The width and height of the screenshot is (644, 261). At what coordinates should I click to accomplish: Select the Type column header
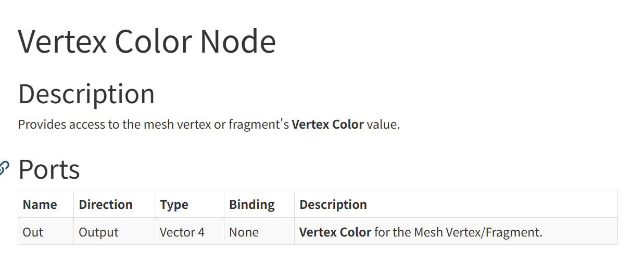[174, 205]
